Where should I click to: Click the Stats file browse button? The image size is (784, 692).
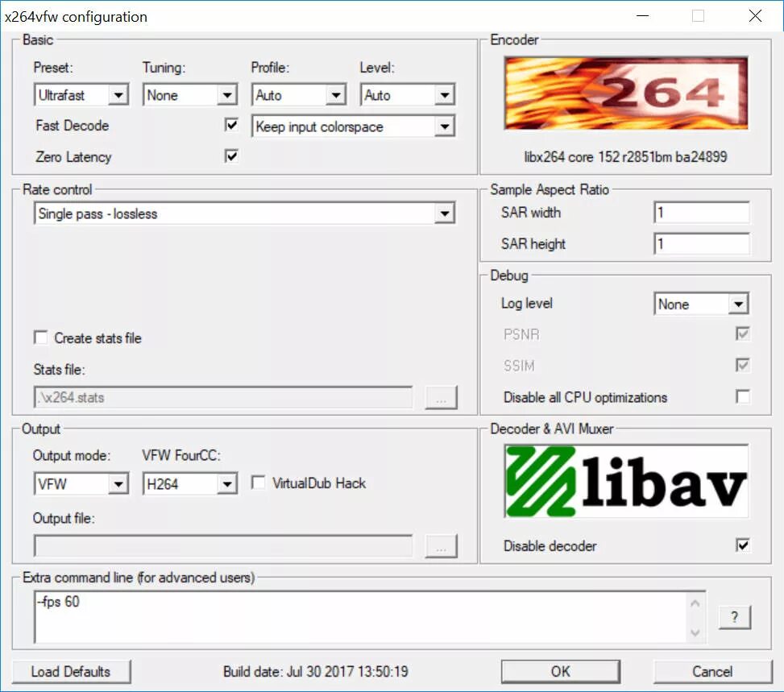pos(441,397)
